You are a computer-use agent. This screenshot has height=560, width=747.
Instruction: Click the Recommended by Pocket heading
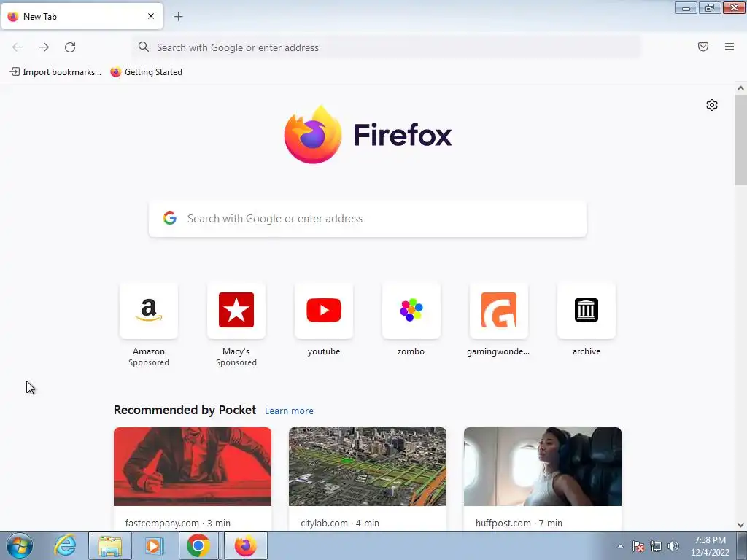coord(185,410)
